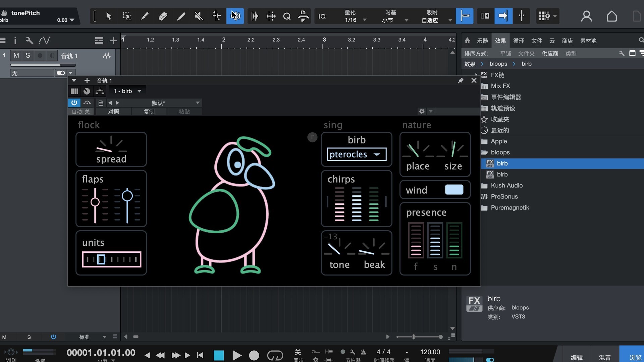Select the PreSonus vendor folder
Viewport: 644px width, 362px height.
(x=504, y=196)
